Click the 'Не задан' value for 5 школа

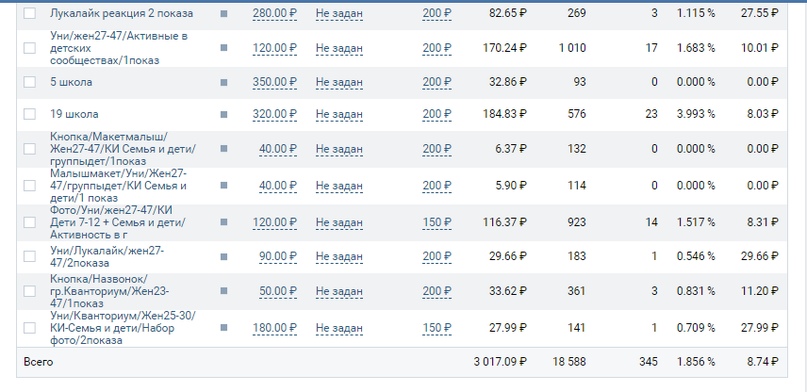click(339, 82)
